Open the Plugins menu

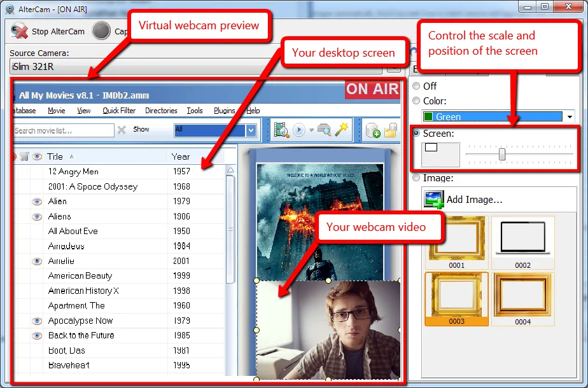(x=224, y=111)
